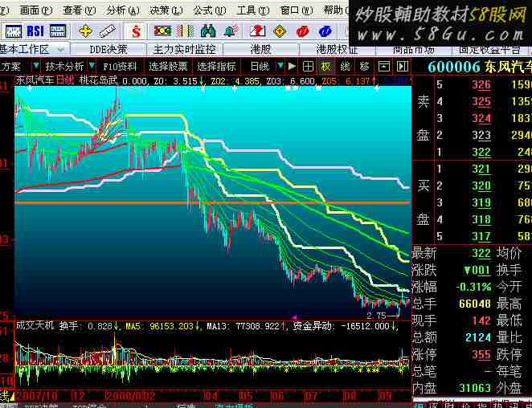Viewport: 532px width, 408px height.
Task: Click the 内盘 value 31063
Action: pos(474,388)
